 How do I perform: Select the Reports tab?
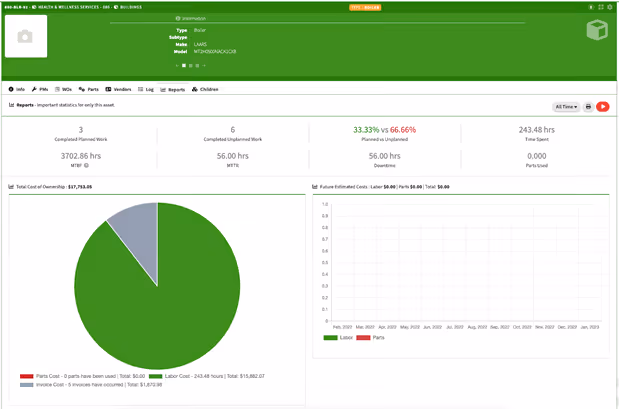click(173, 89)
